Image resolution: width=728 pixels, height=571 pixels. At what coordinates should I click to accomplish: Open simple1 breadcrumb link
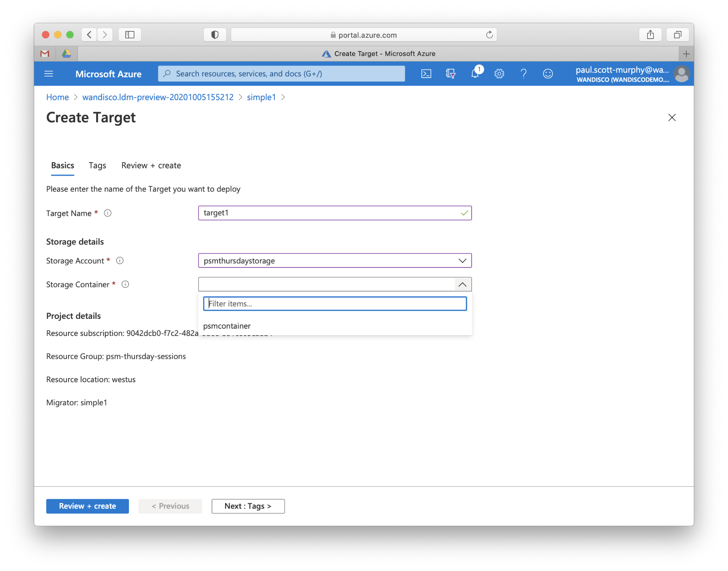tap(261, 97)
